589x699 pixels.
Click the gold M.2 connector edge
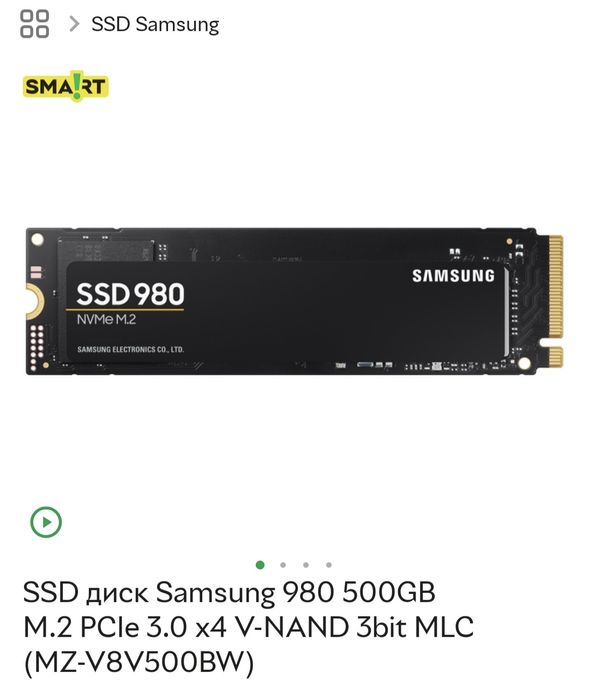[556, 302]
